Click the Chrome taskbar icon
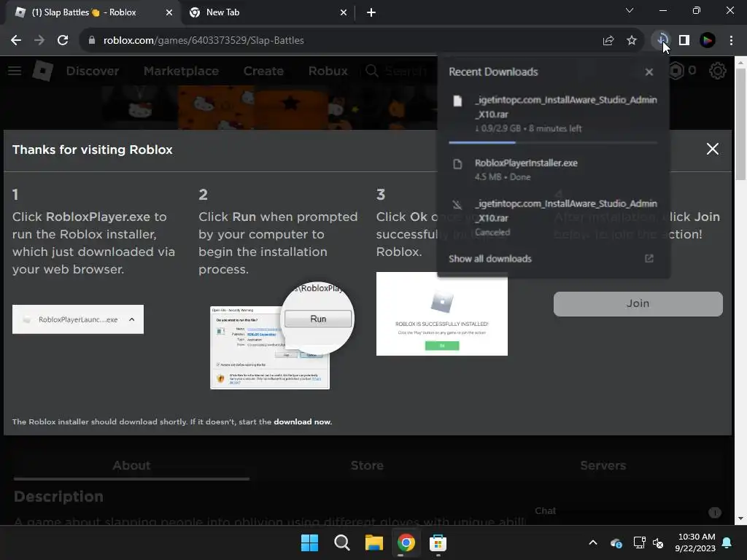 [406, 542]
